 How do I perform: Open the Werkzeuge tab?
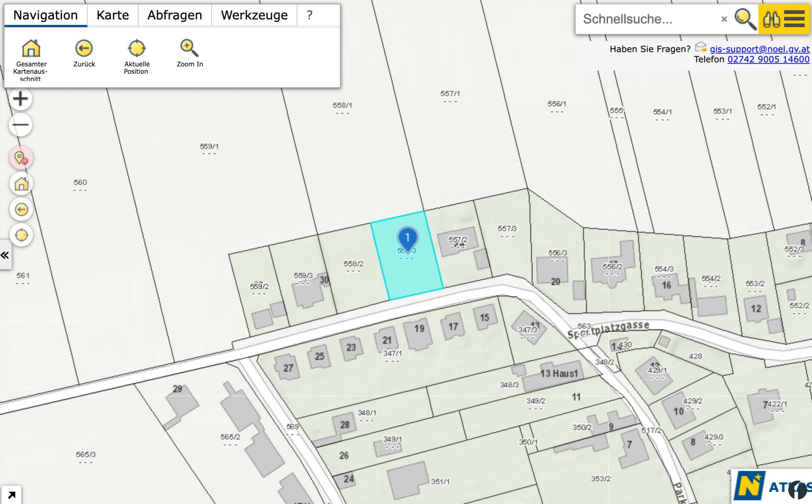(x=254, y=15)
